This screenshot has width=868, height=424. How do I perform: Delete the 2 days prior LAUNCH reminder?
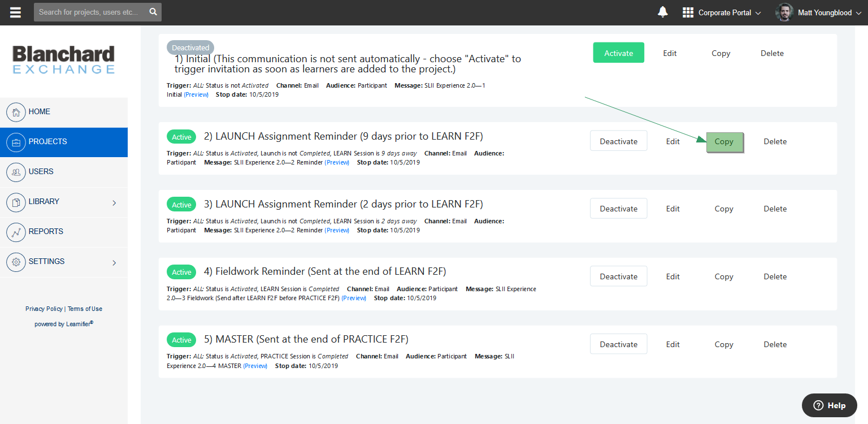(775, 209)
